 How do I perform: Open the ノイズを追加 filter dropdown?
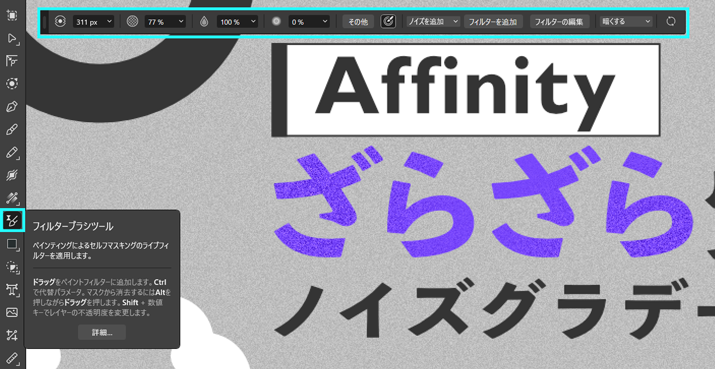(434, 21)
